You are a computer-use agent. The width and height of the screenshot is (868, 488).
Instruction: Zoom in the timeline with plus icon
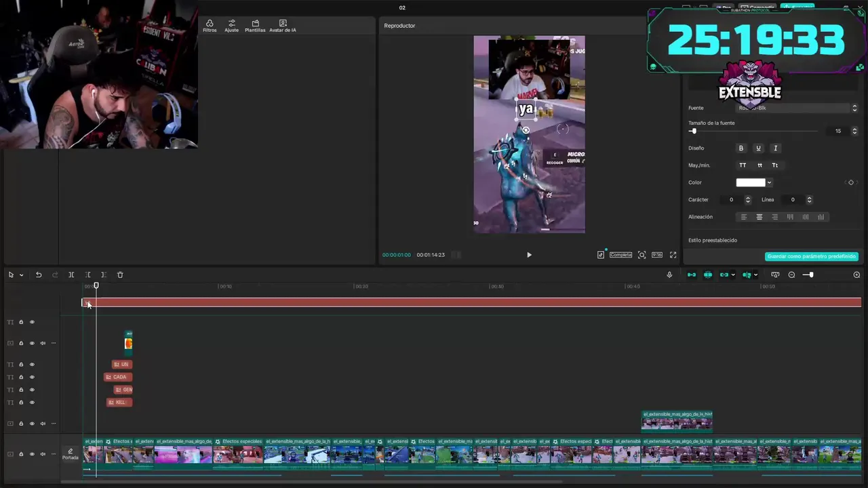(856, 274)
